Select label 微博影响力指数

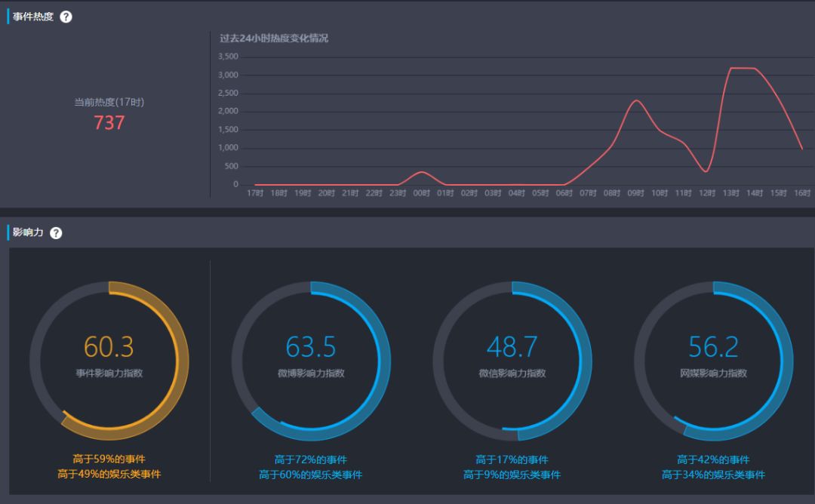[311, 373]
